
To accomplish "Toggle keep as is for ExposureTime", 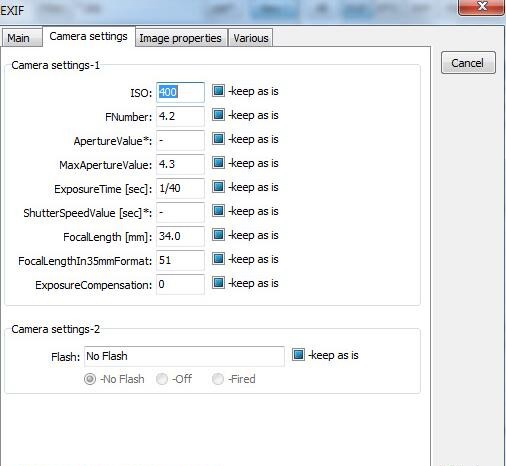I will [x=218, y=187].
